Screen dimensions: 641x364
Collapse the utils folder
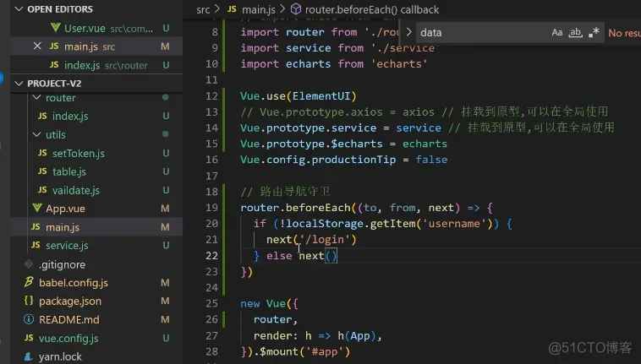pyautogui.click(x=36, y=134)
